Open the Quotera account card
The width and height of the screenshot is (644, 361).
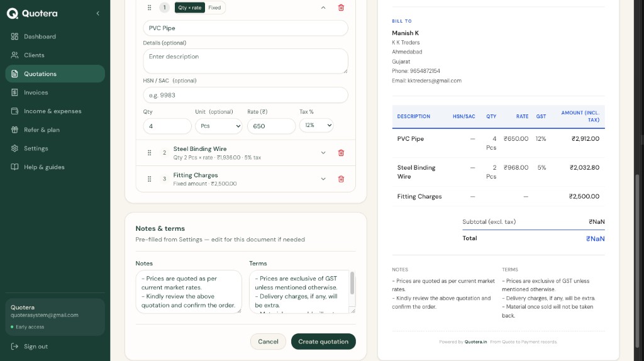tap(55, 317)
